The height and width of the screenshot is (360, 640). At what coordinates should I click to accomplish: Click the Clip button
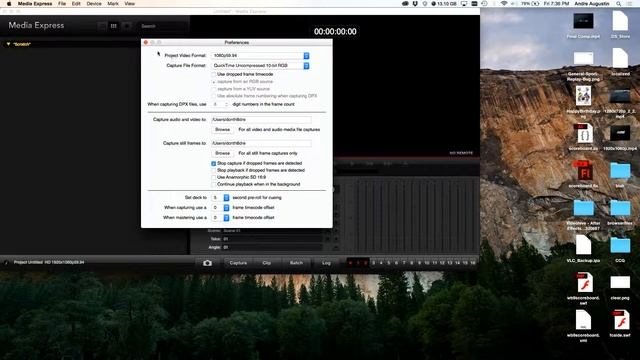(267, 263)
